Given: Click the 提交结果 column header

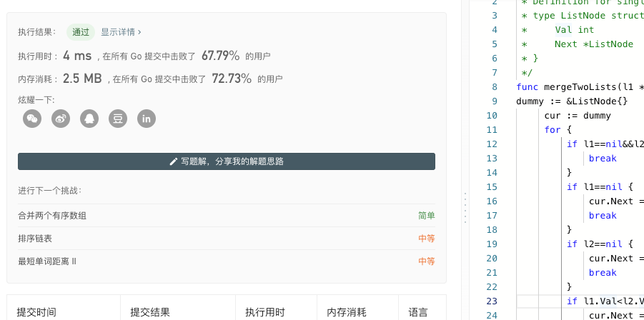Looking at the screenshot, I should [x=150, y=313].
